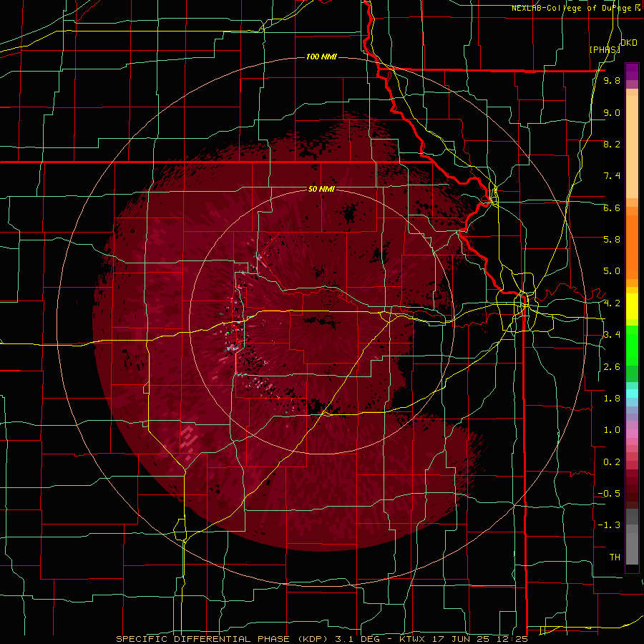Image resolution: width=644 pixels, height=644 pixels.
Task: Click the [PHAS] product label
Action: [x=605, y=49]
